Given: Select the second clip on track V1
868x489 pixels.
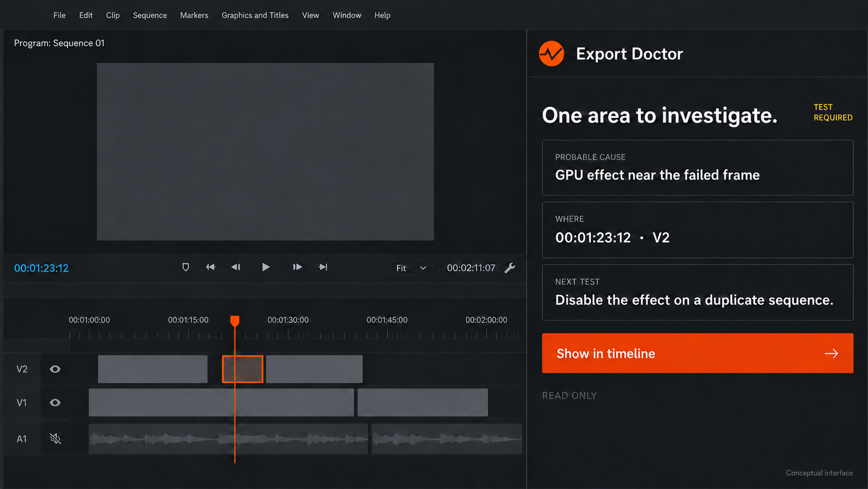Looking at the screenshot, I should [x=423, y=403].
